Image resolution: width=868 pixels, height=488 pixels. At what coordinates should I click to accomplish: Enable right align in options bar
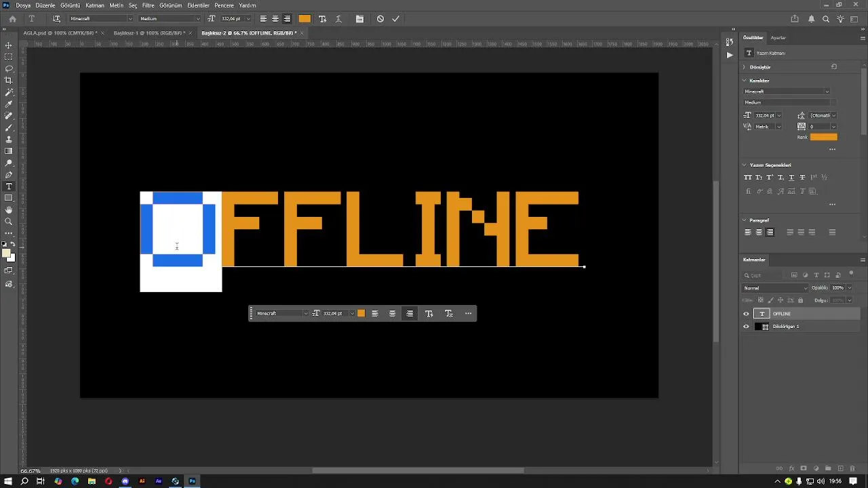coord(287,19)
